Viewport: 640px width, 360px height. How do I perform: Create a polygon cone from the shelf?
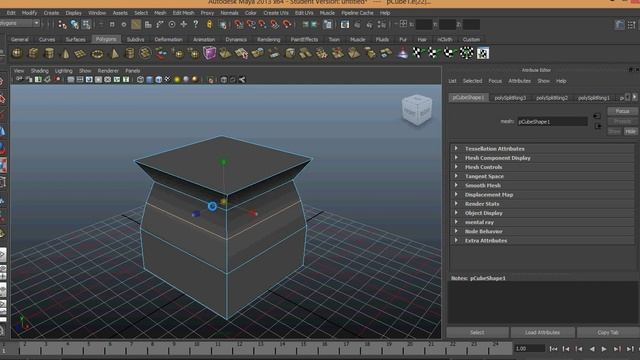pyautogui.click(x=65, y=53)
